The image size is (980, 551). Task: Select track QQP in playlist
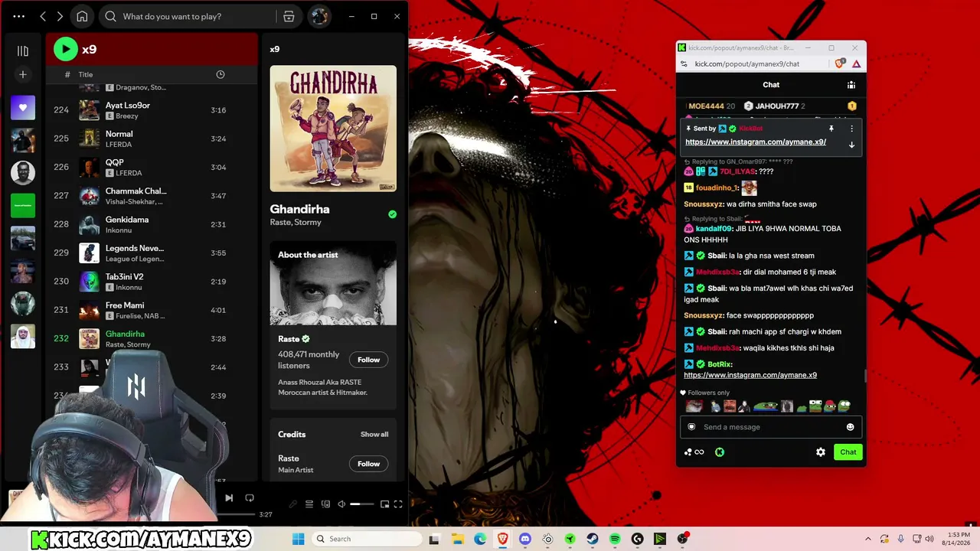pyautogui.click(x=152, y=167)
